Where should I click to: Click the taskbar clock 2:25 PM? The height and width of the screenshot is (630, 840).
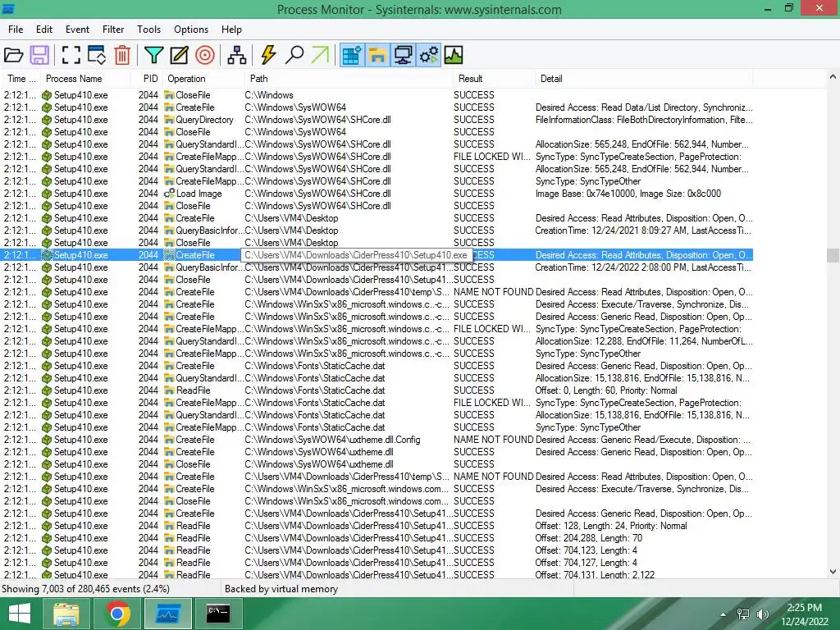[805, 614]
